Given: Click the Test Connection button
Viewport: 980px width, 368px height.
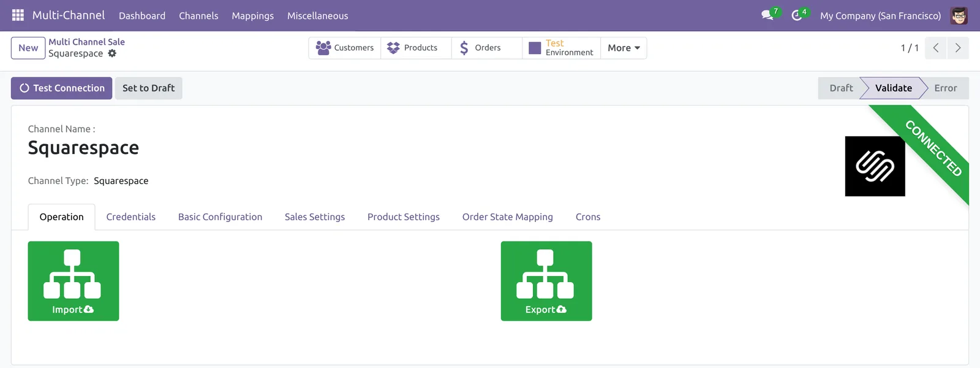Looking at the screenshot, I should (x=61, y=88).
